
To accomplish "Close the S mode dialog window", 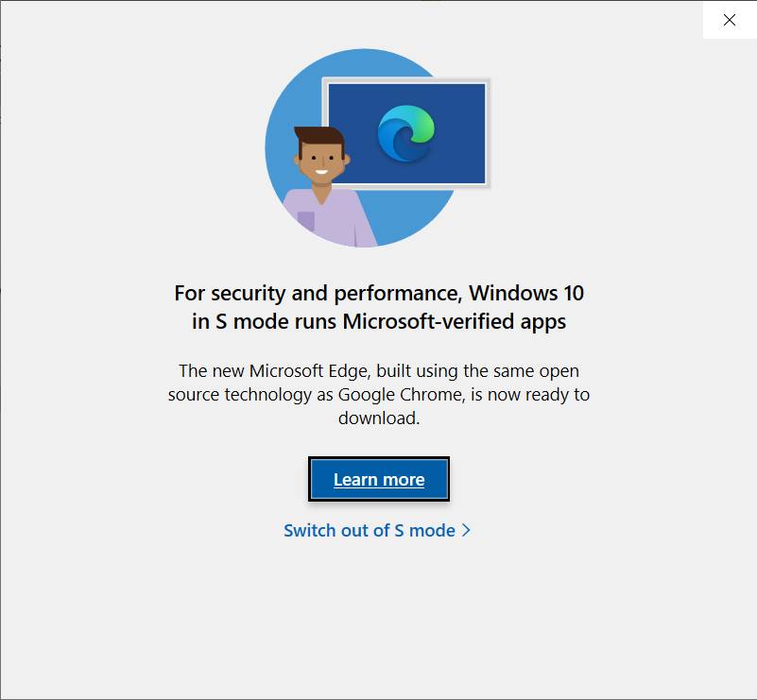I will point(730,20).
